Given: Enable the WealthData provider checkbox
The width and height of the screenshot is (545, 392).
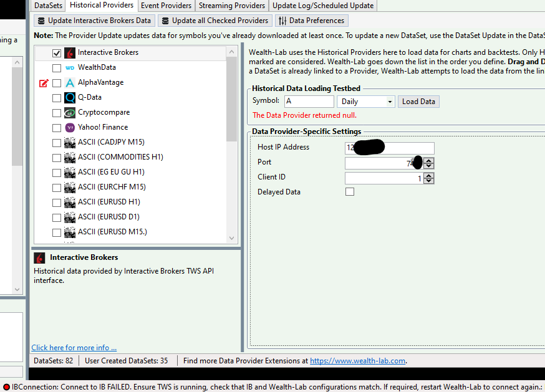Looking at the screenshot, I should (57, 68).
